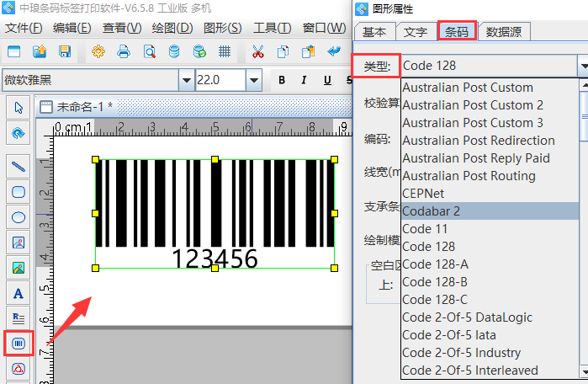Select the text tool letter A
This screenshot has height=384, width=588.
tap(19, 293)
